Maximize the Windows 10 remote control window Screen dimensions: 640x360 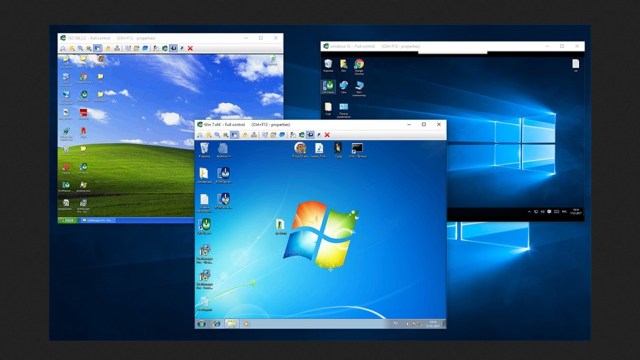[562, 47]
